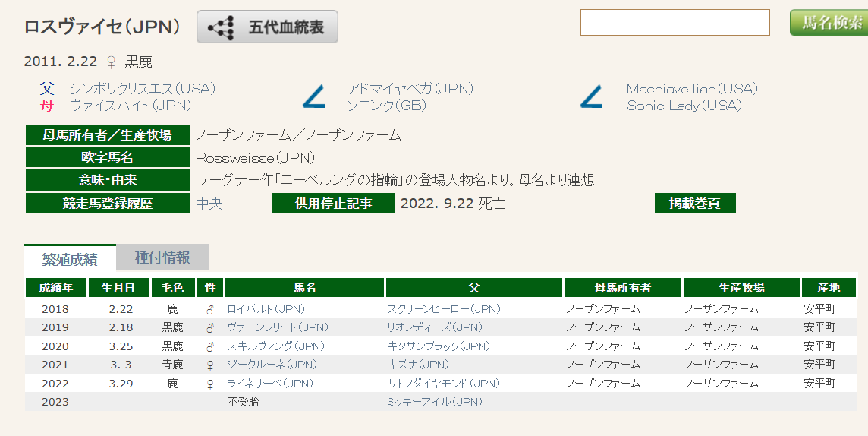Image resolution: width=868 pixels, height=436 pixels.
Task: Open the ソニンク(GB) ancestor link
Action: (386, 106)
